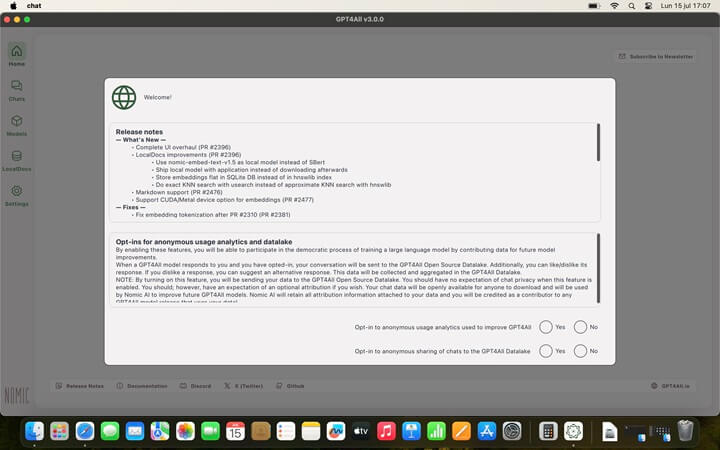Open the X (Twitter) link
Screen dimensions: 720x450
[x=243, y=386]
